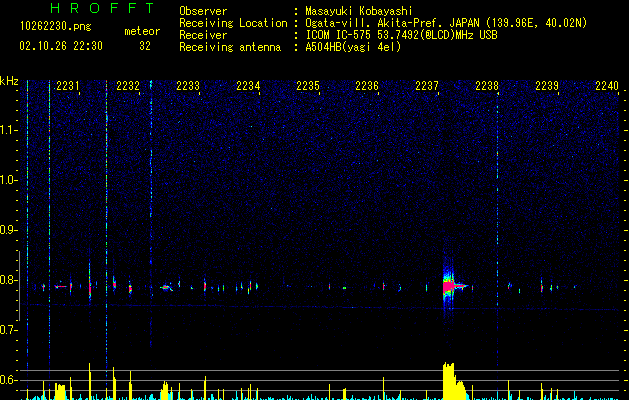Viewport: 629px width, 400px height.
Task: Click the 0.6 frequency axis label
Action: click(9, 380)
